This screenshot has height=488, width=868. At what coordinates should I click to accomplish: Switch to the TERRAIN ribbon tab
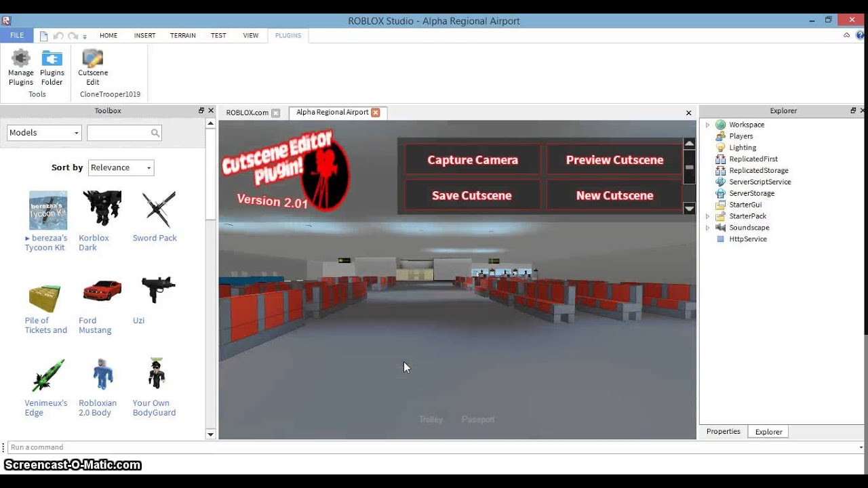tap(183, 35)
